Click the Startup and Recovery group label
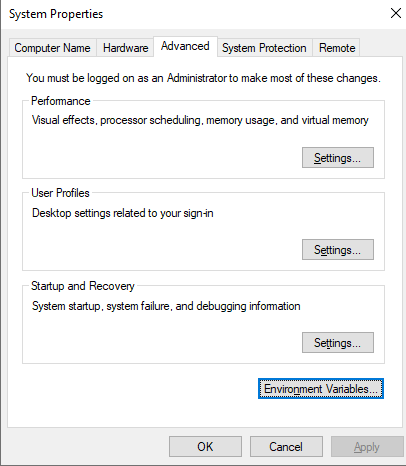This screenshot has height=466, width=406. tap(83, 286)
